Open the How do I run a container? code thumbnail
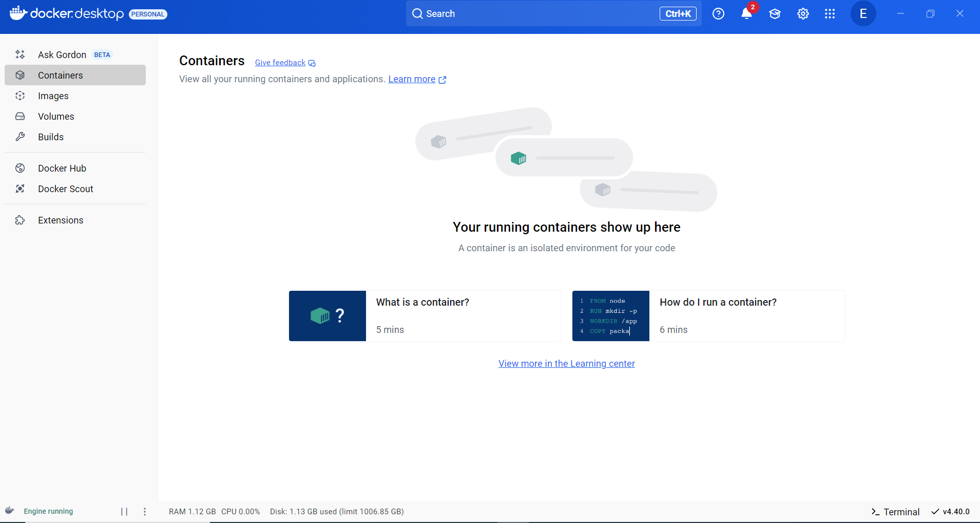 pyautogui.click(x=611, y=316)
